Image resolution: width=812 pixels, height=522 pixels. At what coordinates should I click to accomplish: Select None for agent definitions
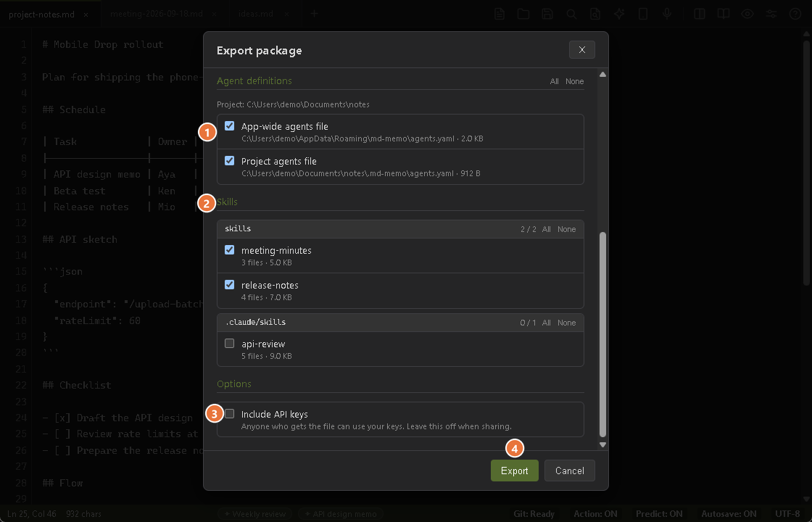[x=574, y=81]
